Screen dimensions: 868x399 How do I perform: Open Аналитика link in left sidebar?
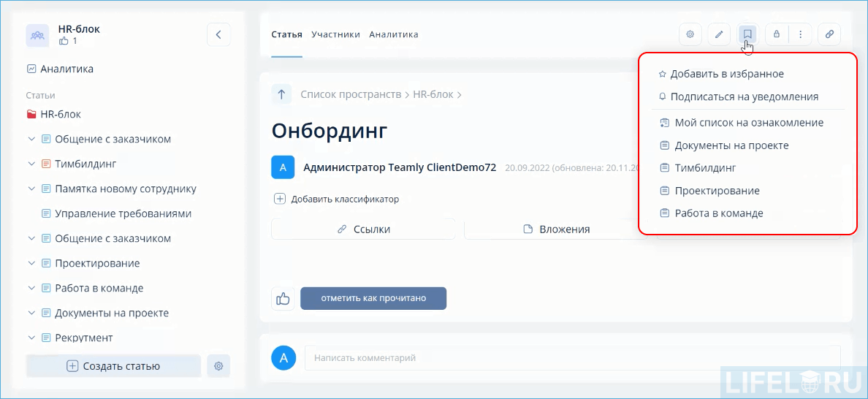[x=66, y=69]
